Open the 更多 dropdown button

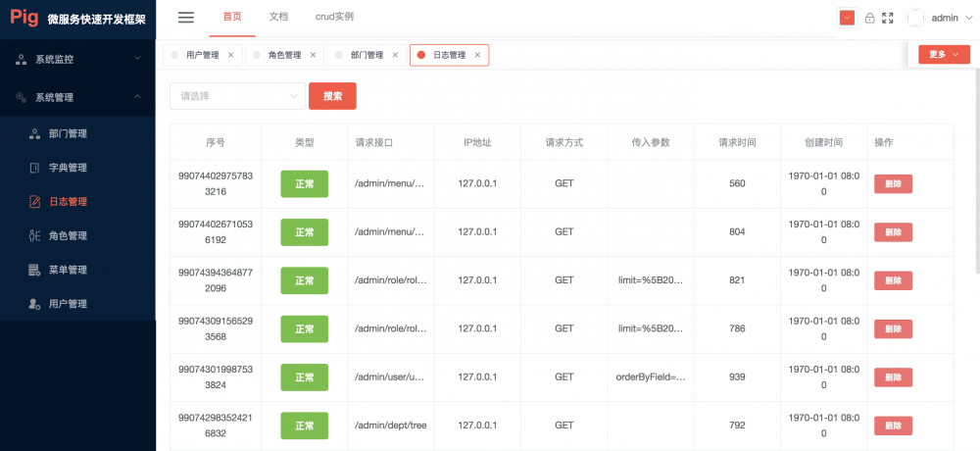[944, 55]
